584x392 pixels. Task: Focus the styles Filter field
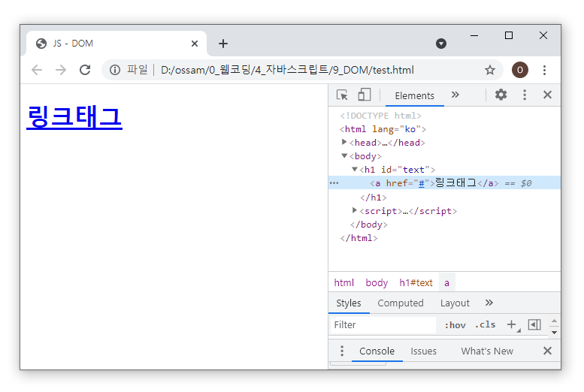(x=383, y=325)
